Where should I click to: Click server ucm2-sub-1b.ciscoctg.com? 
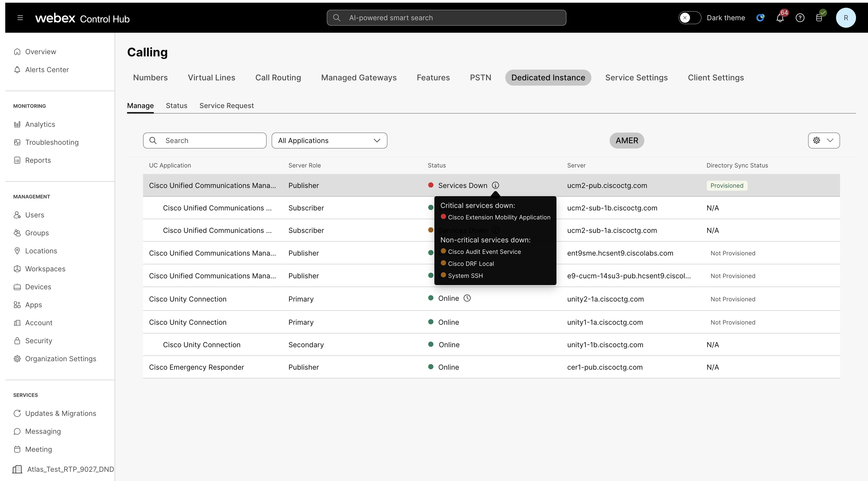(x=612, y=208)
